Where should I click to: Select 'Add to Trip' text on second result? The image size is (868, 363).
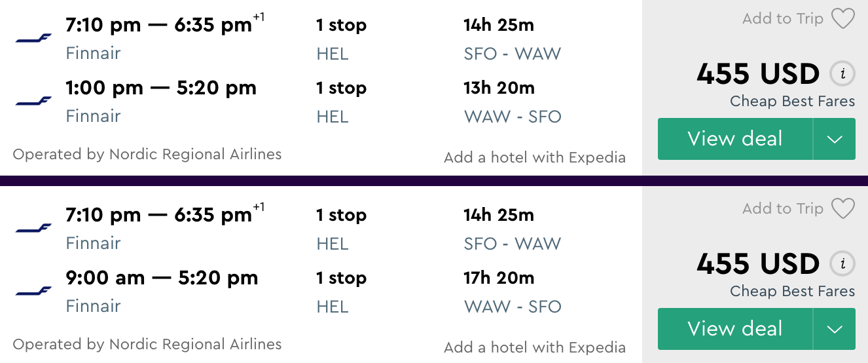pyautogui.click(x=782, y=209)
